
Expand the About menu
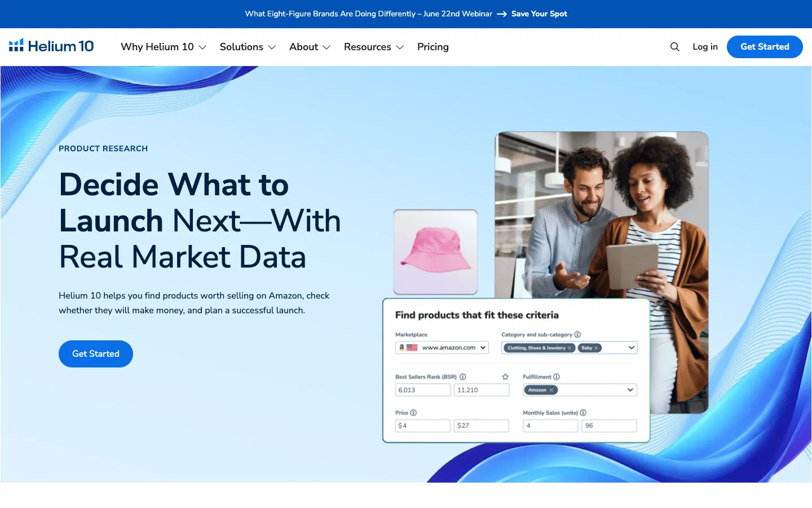point(310,47)
